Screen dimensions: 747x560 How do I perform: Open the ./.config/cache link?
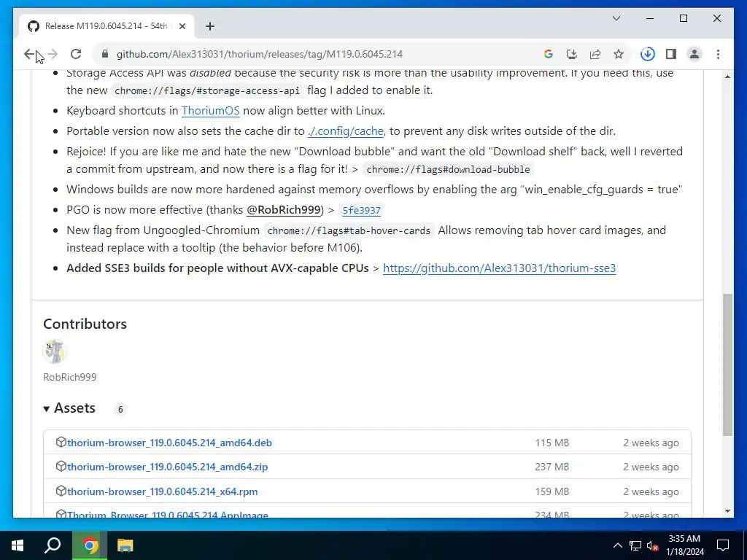click(345, 131)
